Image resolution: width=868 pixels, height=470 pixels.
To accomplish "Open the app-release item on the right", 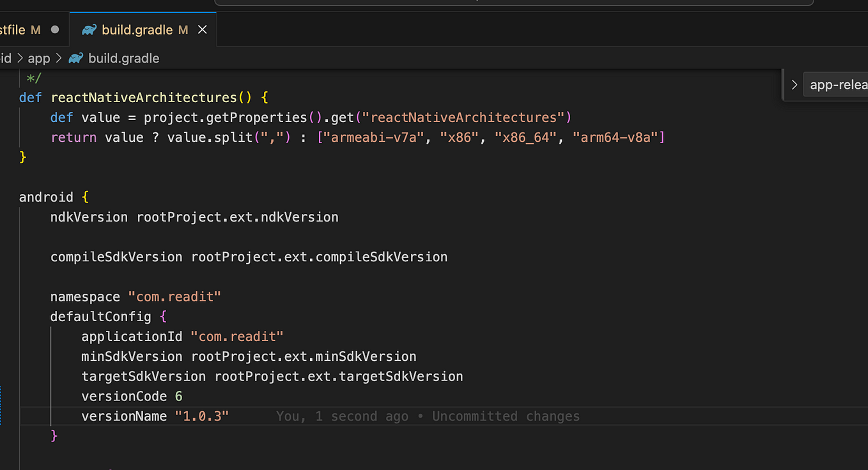I will [837, 84].
